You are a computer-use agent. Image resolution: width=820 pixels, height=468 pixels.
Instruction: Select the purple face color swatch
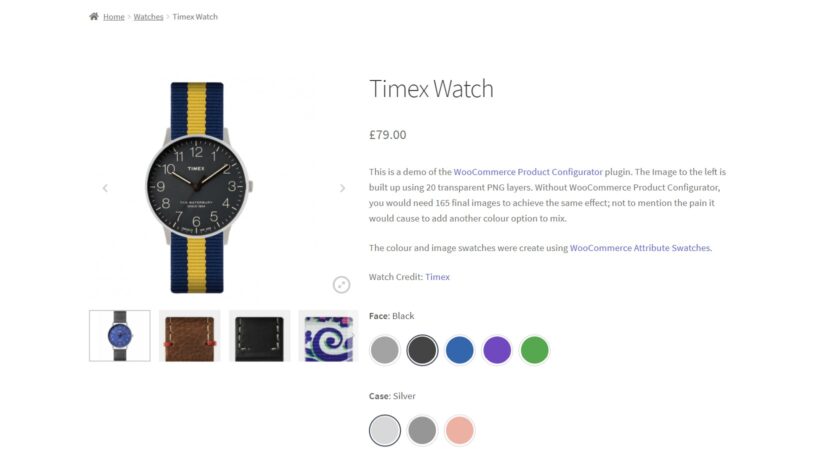click(497, 350)
